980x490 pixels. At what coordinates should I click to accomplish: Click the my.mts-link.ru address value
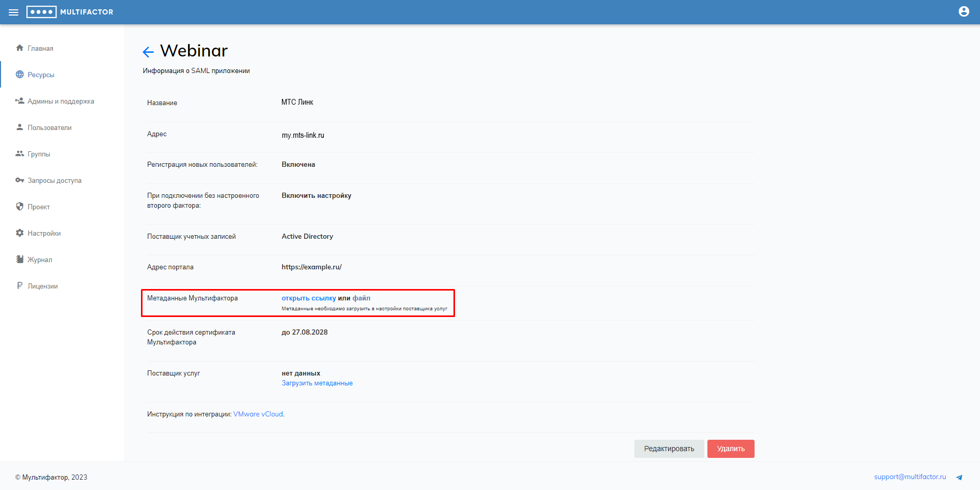tap(303, 135)
